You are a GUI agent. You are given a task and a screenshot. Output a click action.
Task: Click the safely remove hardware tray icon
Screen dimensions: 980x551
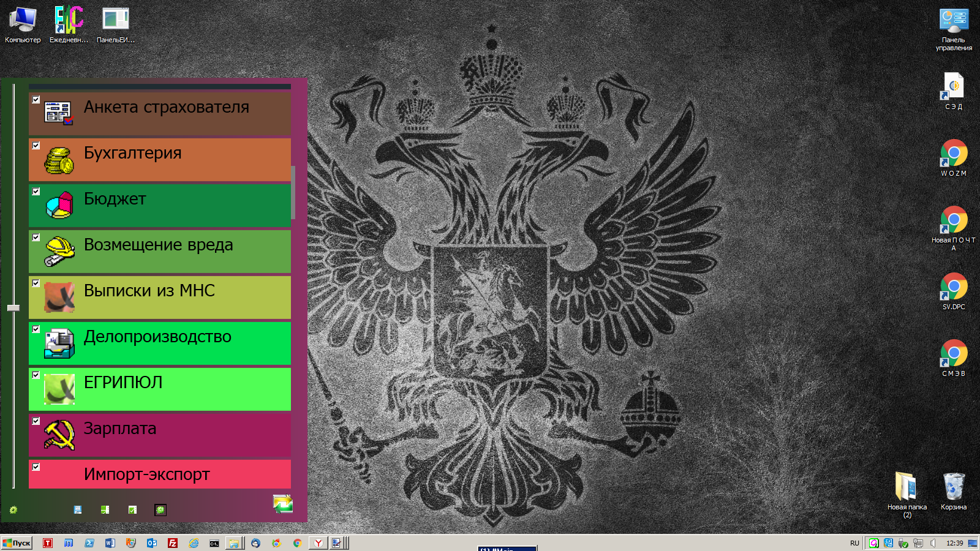point(903,543)
